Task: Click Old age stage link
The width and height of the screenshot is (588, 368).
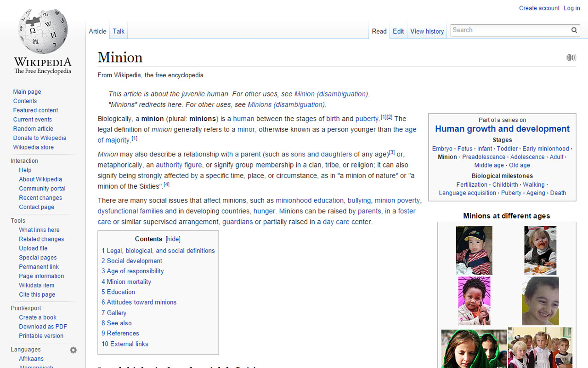Action: [519, 165]
